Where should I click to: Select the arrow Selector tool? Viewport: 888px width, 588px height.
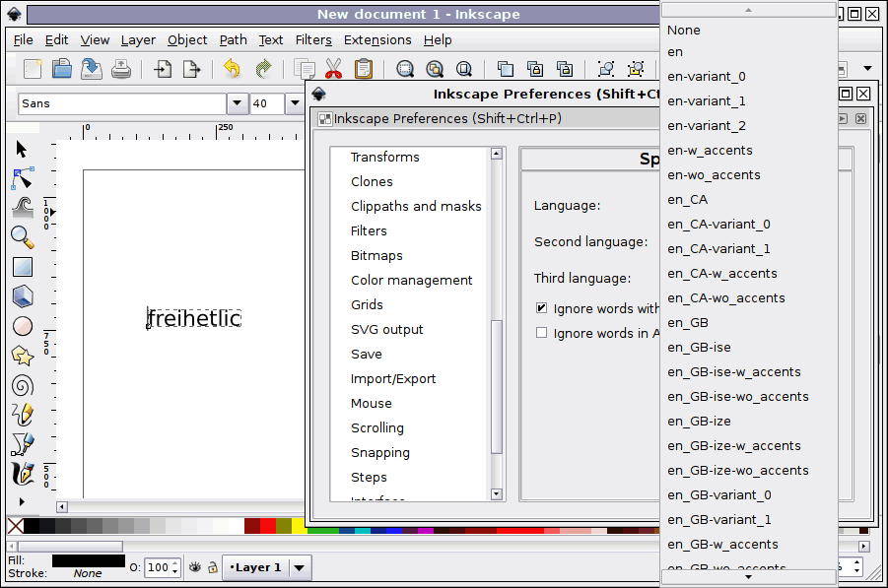22,150
